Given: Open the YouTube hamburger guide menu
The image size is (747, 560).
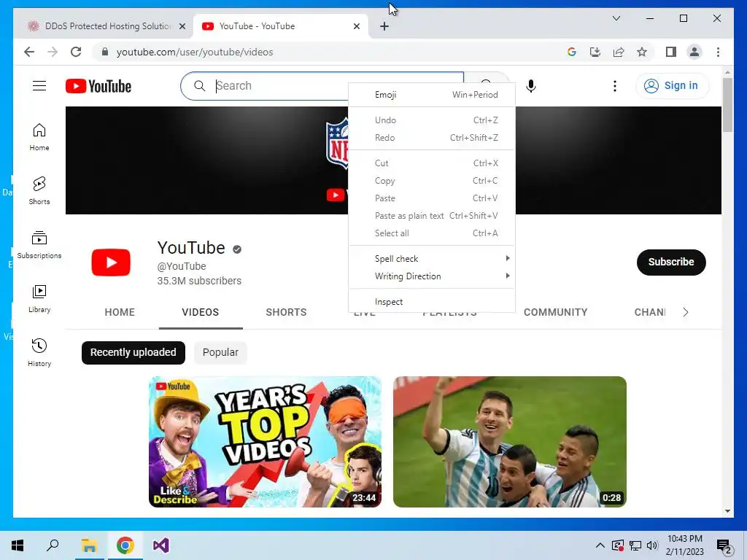Looking at the screenshot, I should coord(39,86).
